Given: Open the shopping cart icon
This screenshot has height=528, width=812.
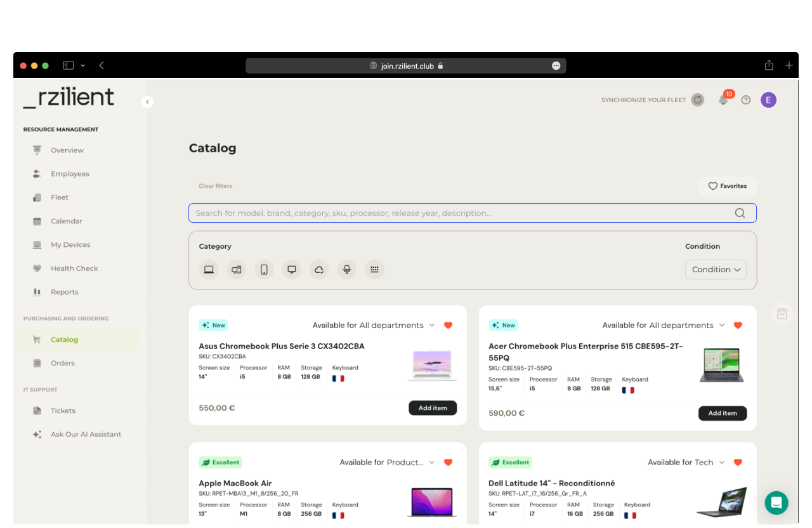Looking at the screenshot, I should (782, 313).
